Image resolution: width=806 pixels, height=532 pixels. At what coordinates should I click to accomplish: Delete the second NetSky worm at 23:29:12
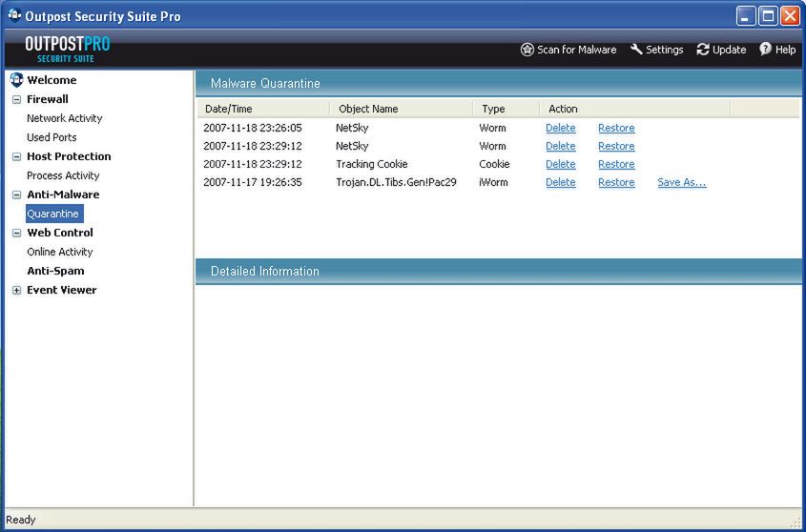[560, 146]
